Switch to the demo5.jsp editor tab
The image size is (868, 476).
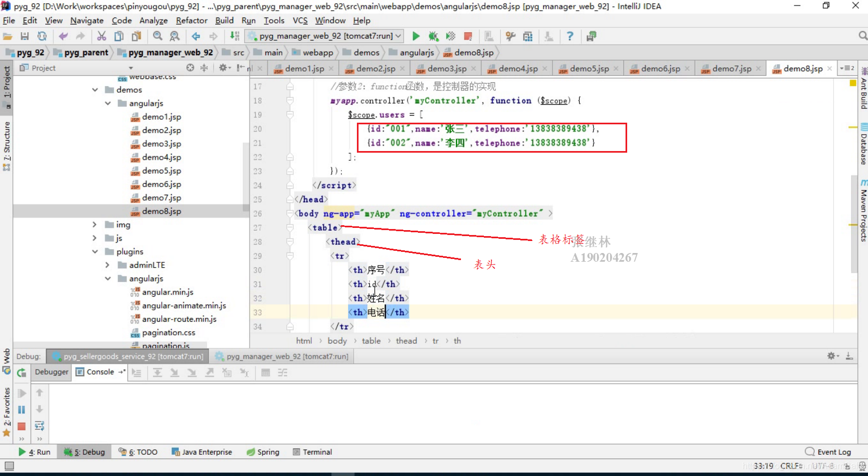pyautogui.click(x=589, y=68)
